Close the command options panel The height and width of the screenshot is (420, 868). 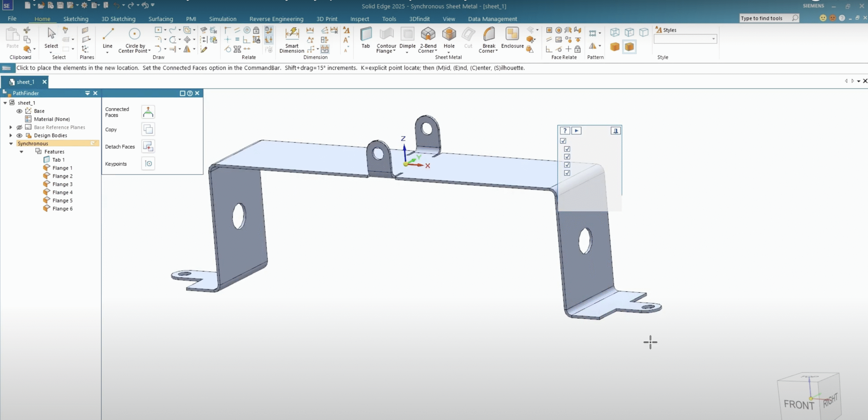pyautogui.click(x=197, y=93)
